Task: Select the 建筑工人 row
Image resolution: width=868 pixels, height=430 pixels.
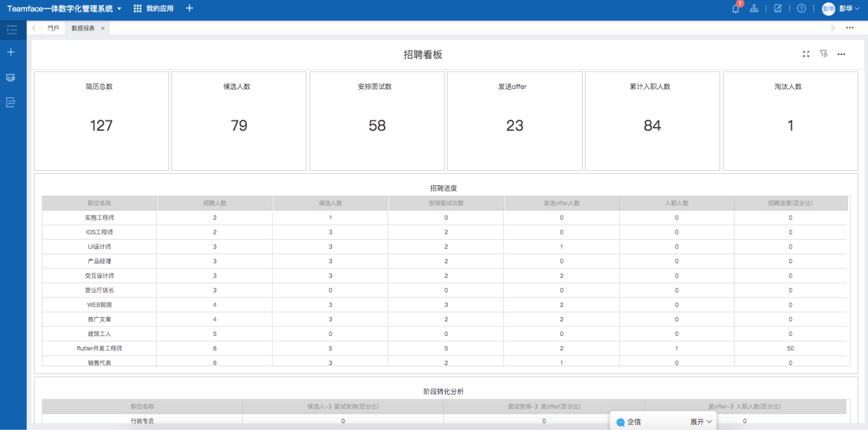Action: pos(444,334)
